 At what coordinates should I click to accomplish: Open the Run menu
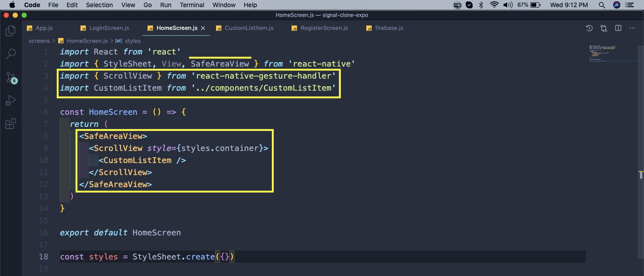165,5
